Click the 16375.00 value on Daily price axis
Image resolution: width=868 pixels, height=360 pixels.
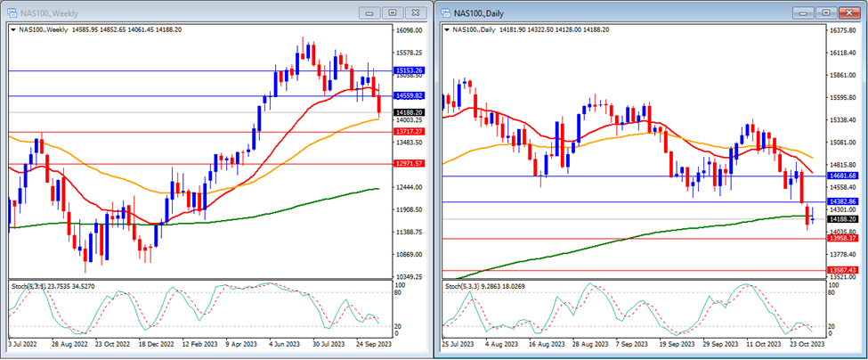(843, 30)
